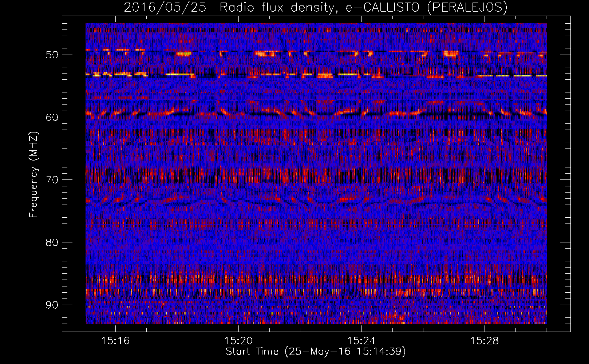Click the '15:24' time tick label
This screenshot has height=364, width=589.
point(361,341)
